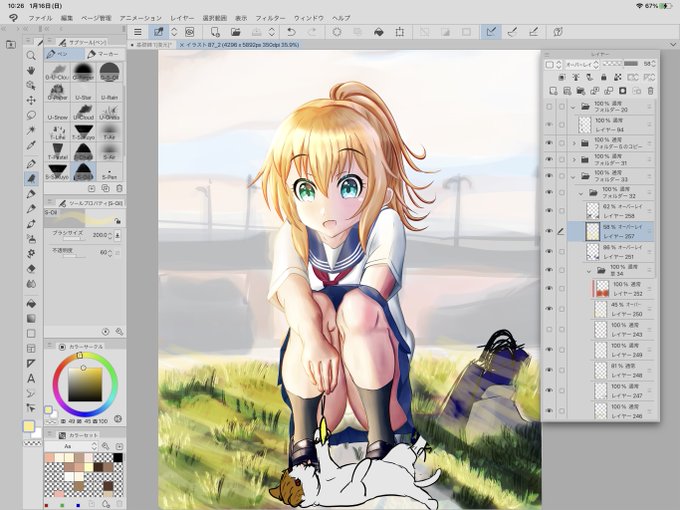The height and width of the screenshot is (510, 680).
Task: Select the Text tool 'A'
Action: pos(31,379)
